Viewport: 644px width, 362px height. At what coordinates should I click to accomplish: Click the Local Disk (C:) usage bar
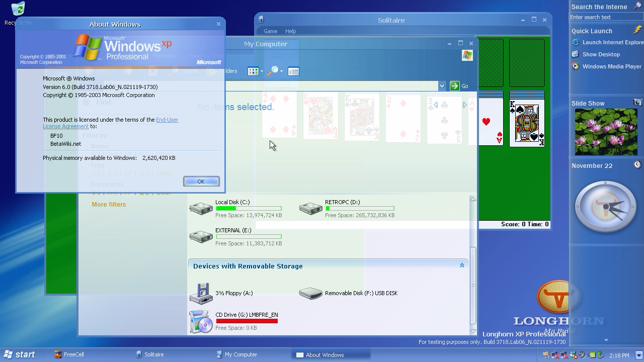point(249,208)
